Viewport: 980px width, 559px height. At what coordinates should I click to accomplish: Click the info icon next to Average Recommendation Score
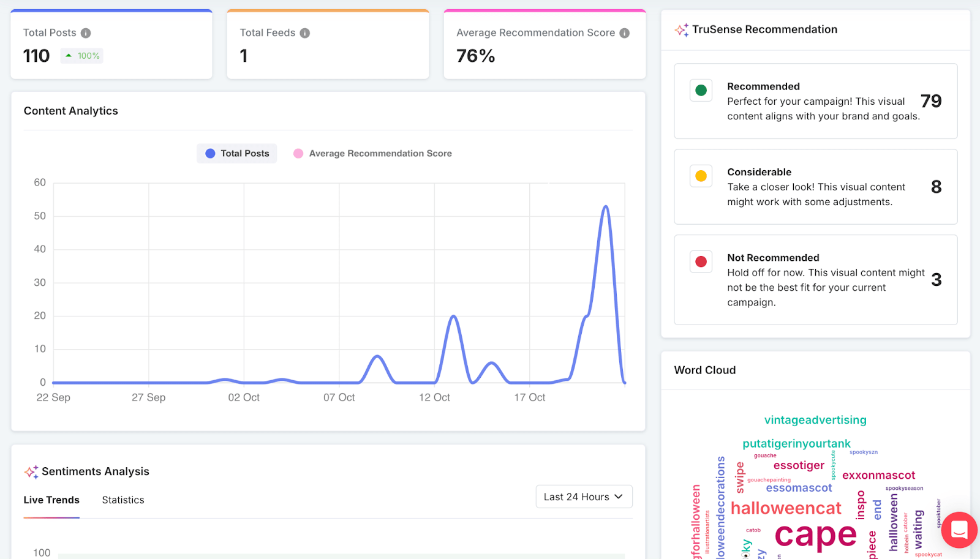pyautogui.click(x=625, y=33)
